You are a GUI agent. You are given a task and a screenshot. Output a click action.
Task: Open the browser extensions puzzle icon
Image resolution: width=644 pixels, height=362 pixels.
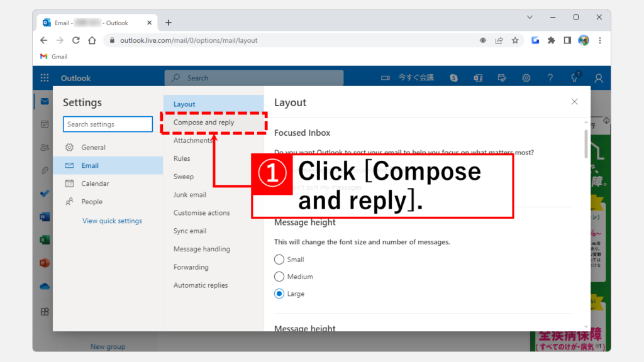pyautogui.click(x=551, y=40)
